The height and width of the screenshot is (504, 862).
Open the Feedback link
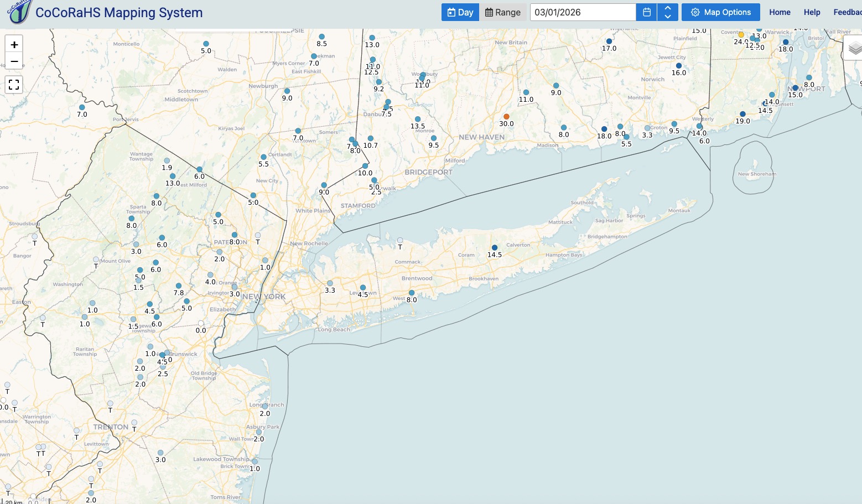click(x=847, y=12)
